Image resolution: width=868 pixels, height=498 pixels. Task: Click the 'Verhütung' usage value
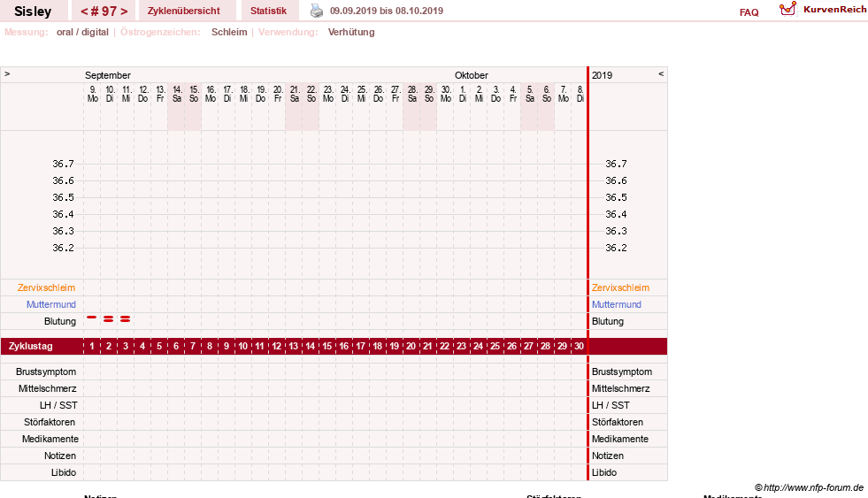(x=351, y=32)
